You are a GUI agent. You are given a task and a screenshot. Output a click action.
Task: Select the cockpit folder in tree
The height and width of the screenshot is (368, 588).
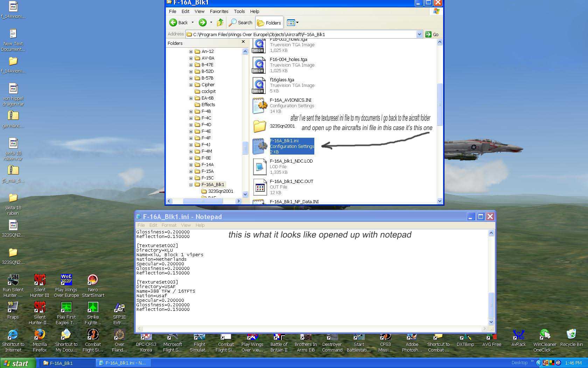click(x=205, y=91)
